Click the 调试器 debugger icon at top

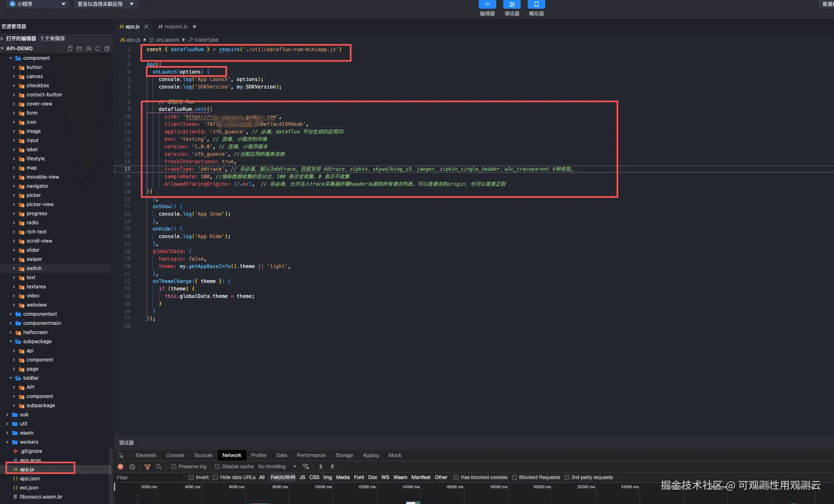click(x=512, y=5)
